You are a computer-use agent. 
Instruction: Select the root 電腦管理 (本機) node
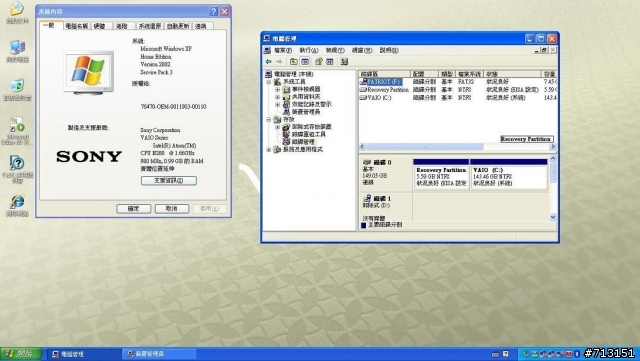[x=293, y=74]
